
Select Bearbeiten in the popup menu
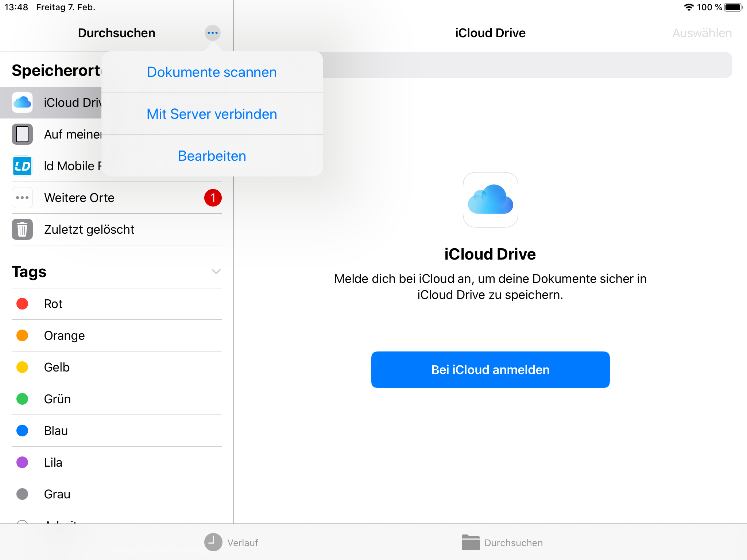(x=212, y=156)
